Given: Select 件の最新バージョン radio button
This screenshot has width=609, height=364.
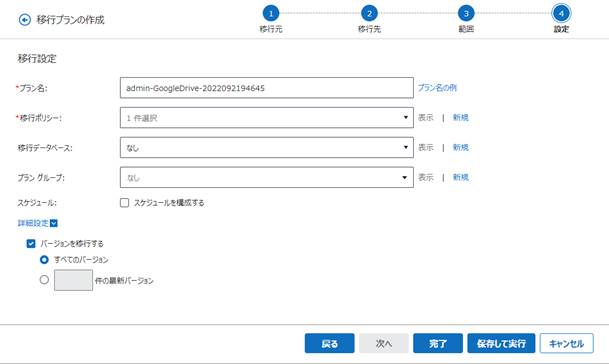Looking at the screenshot, I should (x=44, y=280).
